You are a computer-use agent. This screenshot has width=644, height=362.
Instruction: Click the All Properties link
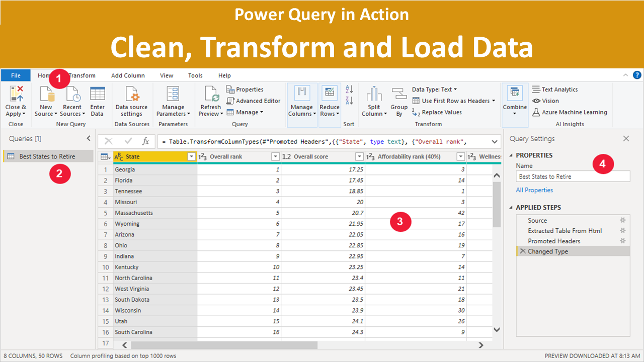click(534, 190)
